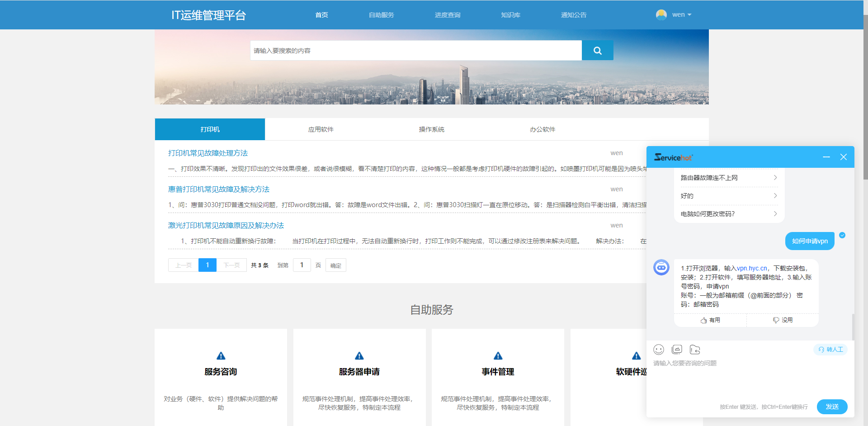Switch to the 应用软件 tab
The image size is (868, 426).
coord(321,129)
